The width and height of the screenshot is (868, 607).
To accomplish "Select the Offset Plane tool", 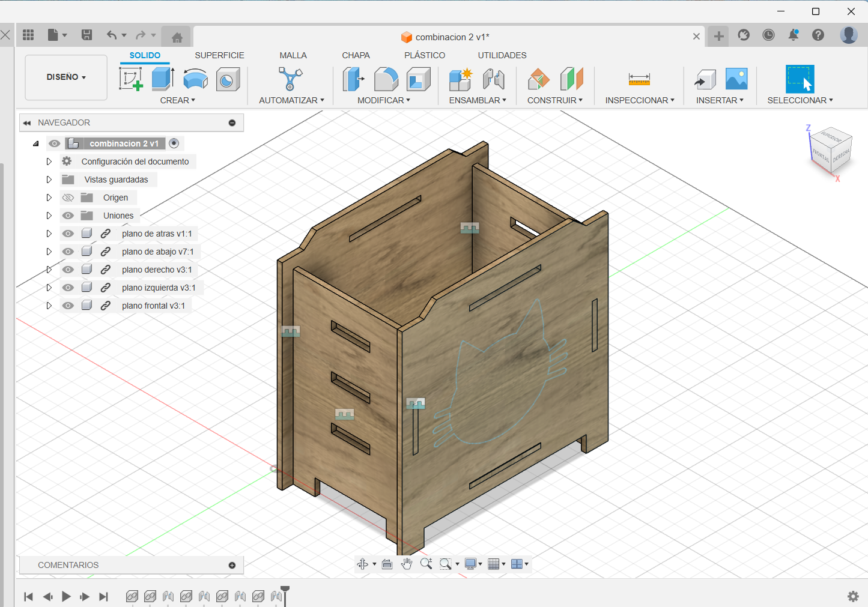I will [x=539, y=79].
